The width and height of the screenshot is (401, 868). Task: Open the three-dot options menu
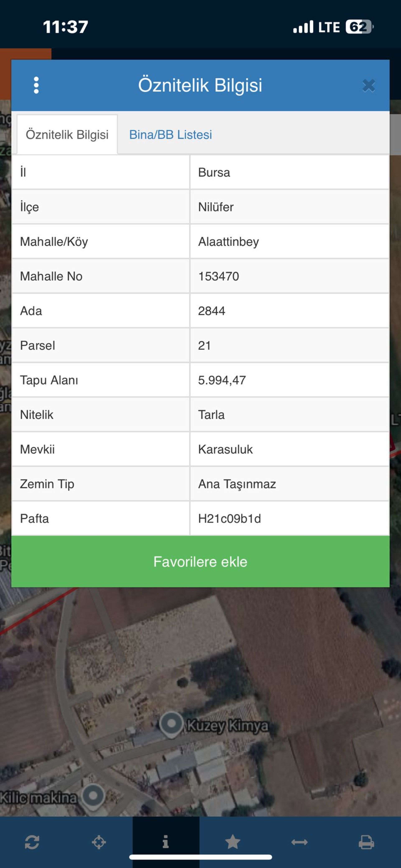pyautogui.click(x=36, y=85)
